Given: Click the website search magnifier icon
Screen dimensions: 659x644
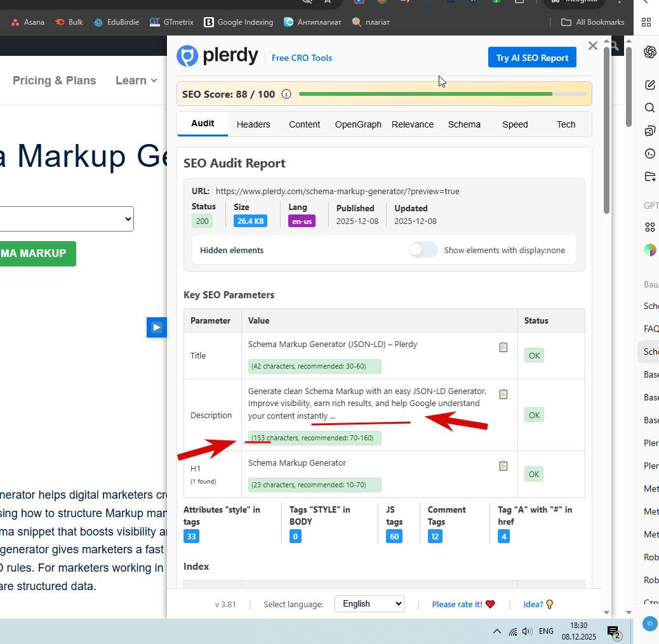Looking at the screenshot, I should (x=615, y=46).
